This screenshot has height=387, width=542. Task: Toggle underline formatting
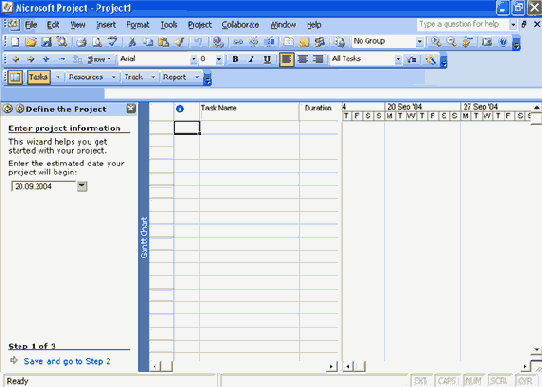[267, 59]
